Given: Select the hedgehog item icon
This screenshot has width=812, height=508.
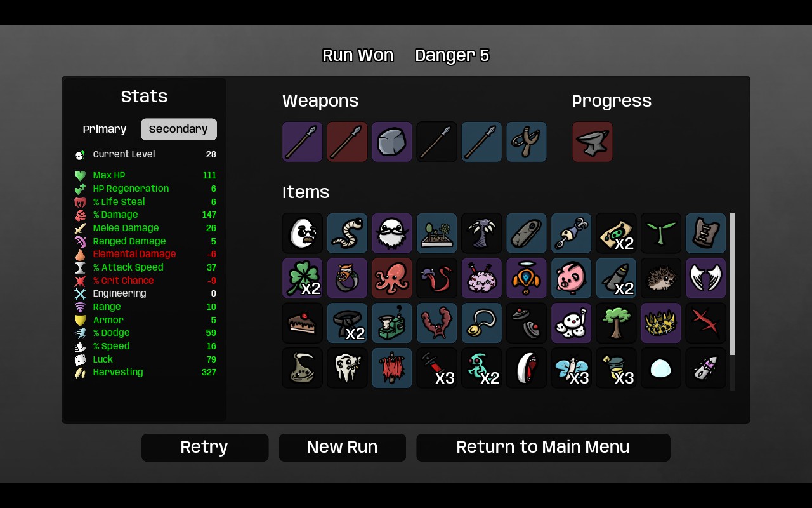Looking at the screenshot, I should (x=661, y=278).
